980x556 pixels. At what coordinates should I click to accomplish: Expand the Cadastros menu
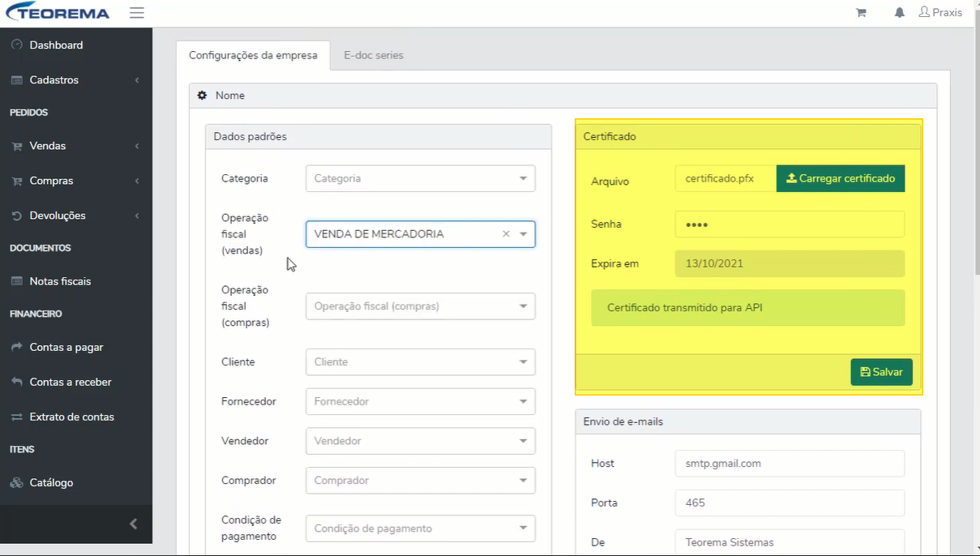coord(76,80)
